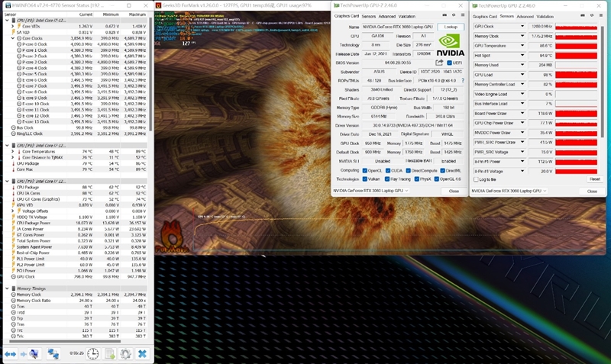The image size is (611, 364).
Task: Click HWiNFO vertical scrollbar
Action: [x=150, y=74]
